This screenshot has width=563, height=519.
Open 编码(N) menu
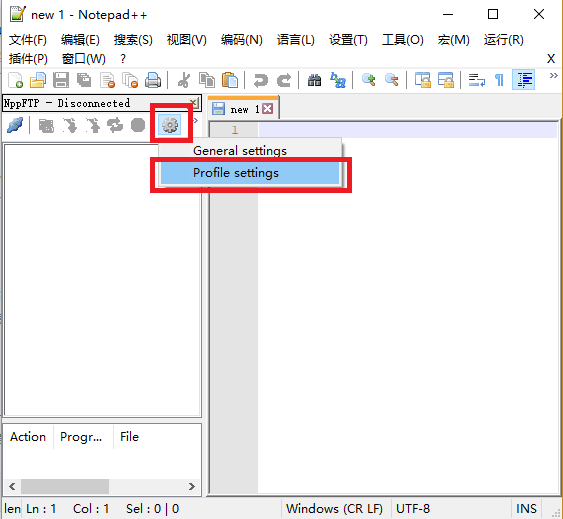[242, 40]
